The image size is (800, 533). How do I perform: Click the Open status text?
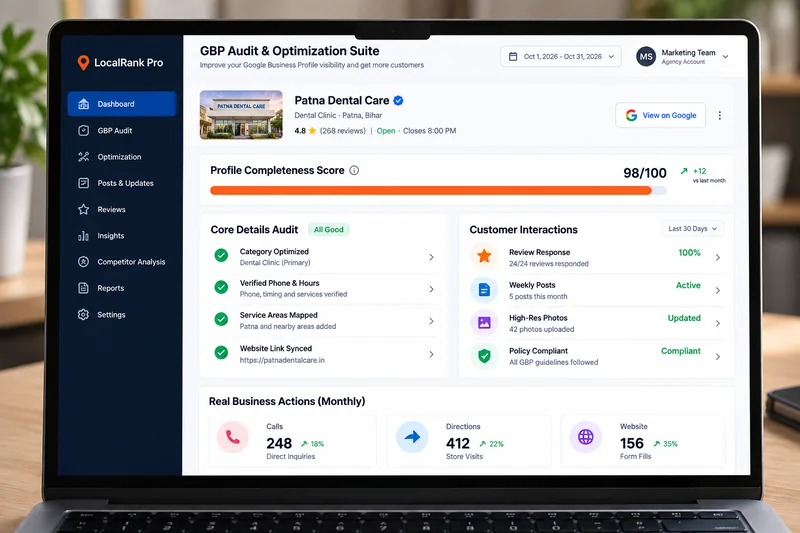(x=386, y=131)
